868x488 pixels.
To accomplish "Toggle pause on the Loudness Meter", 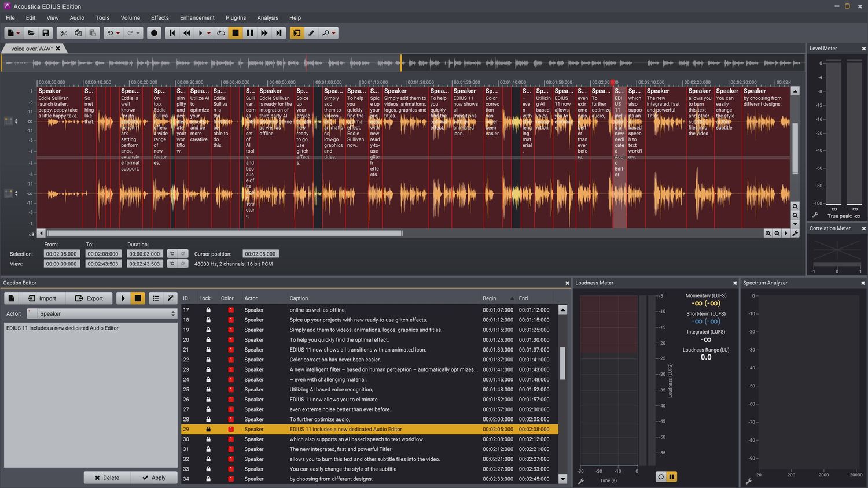I will tap(672, 477).
